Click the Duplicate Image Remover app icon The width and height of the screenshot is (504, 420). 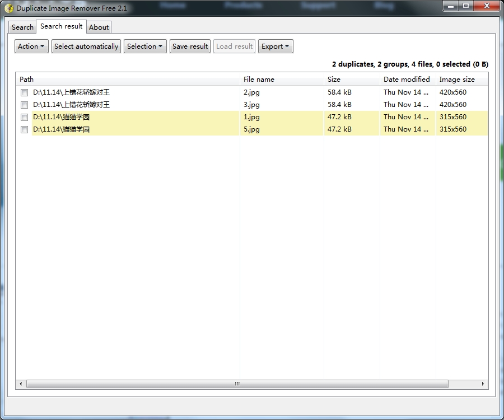[x=9, y=8]
